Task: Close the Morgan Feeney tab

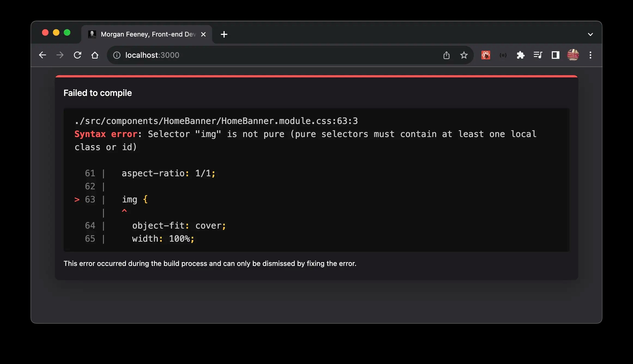Action: pyautogui.click(x=203, y=34)
